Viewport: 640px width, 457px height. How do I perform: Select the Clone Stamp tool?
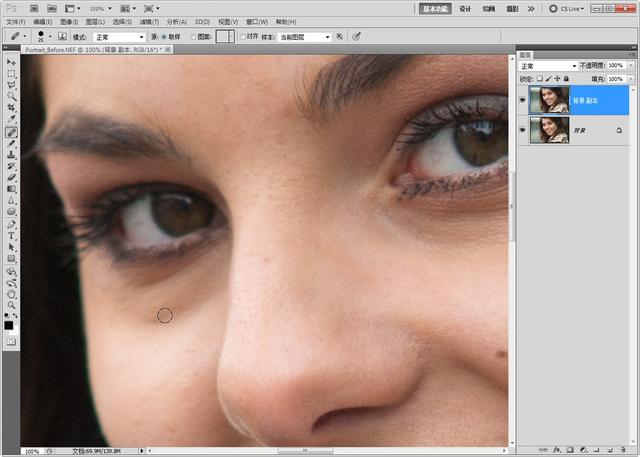click(11, 155)
